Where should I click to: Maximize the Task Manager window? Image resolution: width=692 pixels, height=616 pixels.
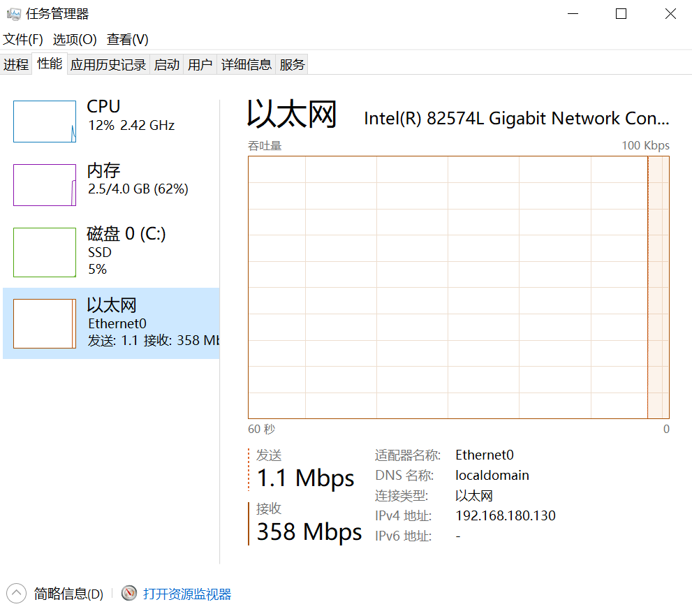tap(621, 14)
